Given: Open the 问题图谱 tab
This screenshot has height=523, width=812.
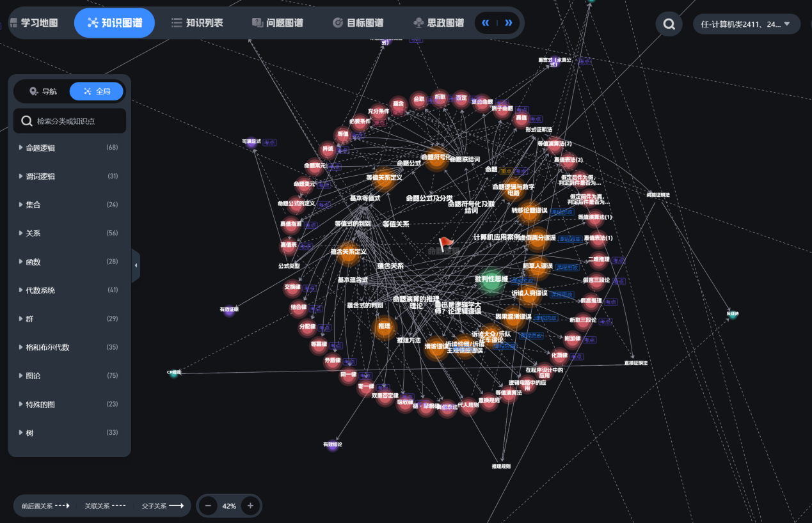Looking at the screenshot, I should tap(278, 23).
